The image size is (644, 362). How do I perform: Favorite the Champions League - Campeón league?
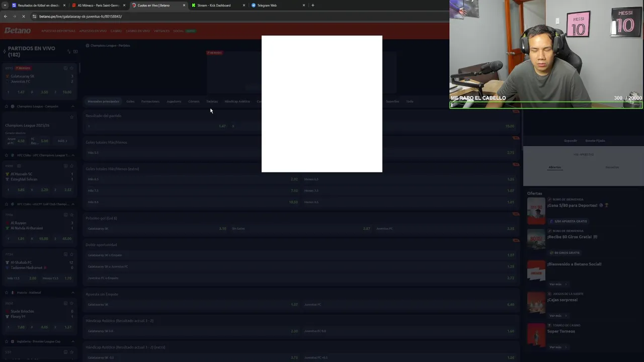pyautogui.click(x=6, y=107)
